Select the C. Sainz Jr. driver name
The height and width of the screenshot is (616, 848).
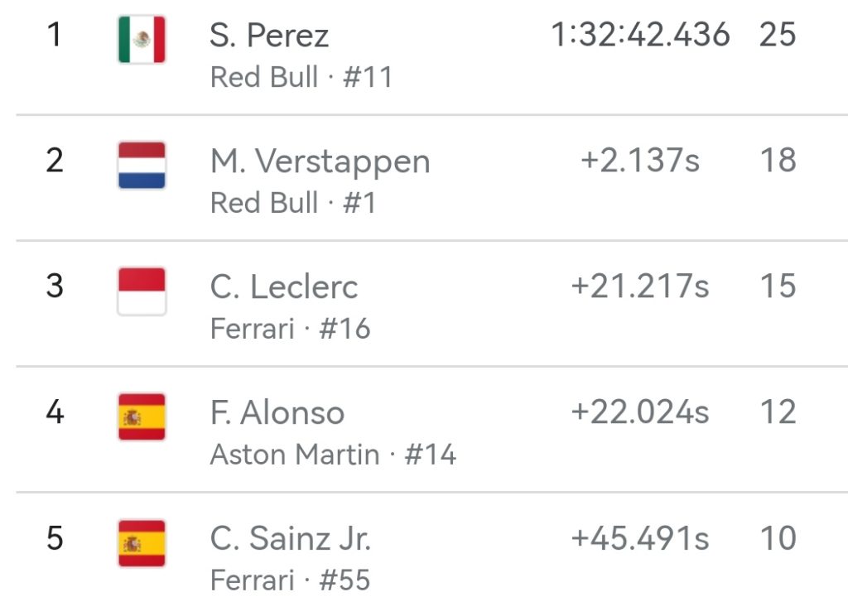pyautogui.click(x=290, y=539)
